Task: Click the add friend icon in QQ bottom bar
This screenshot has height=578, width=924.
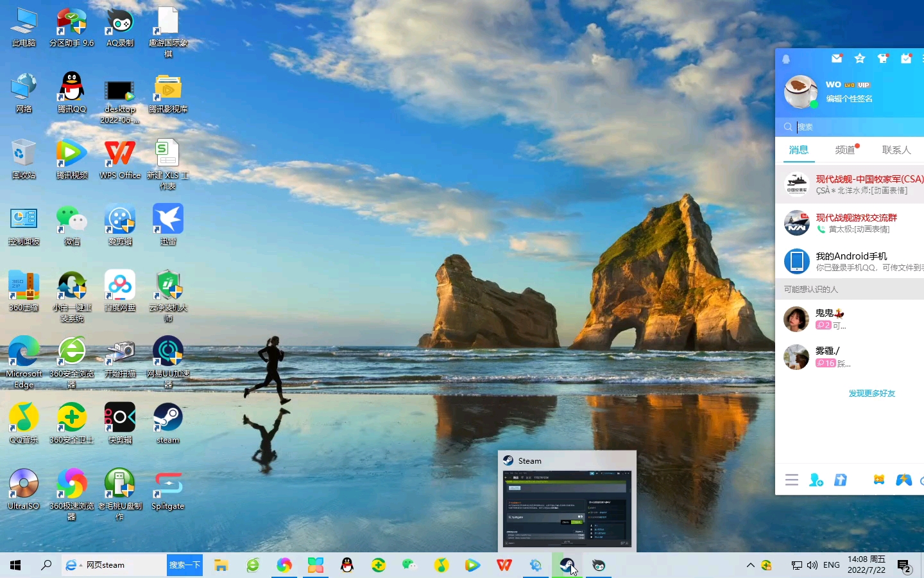Action: [x=816, y=480]
